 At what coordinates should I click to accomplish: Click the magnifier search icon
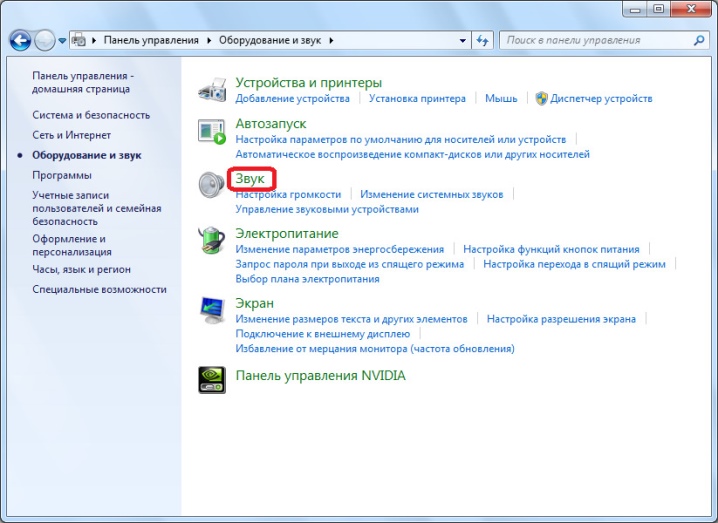tap(699, 40)
